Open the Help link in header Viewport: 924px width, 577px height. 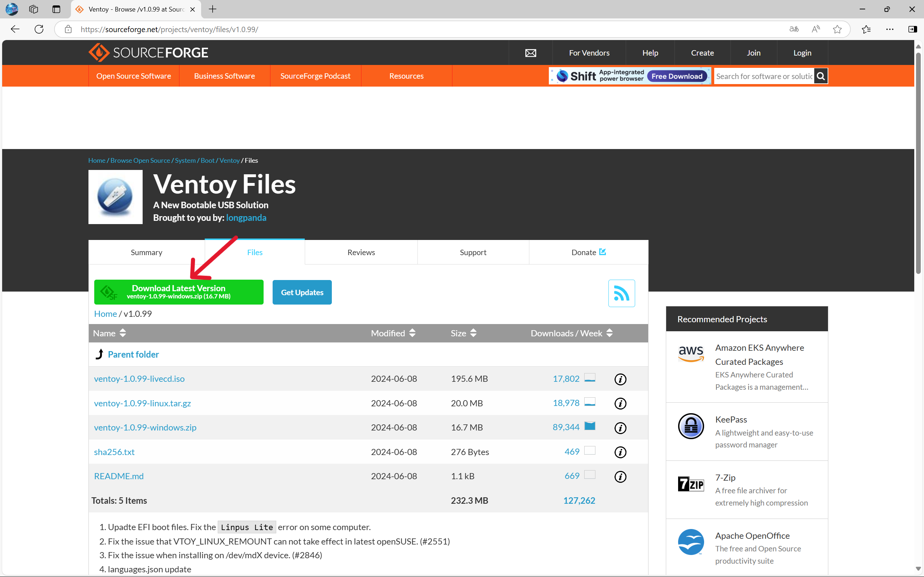pos(650,53)
